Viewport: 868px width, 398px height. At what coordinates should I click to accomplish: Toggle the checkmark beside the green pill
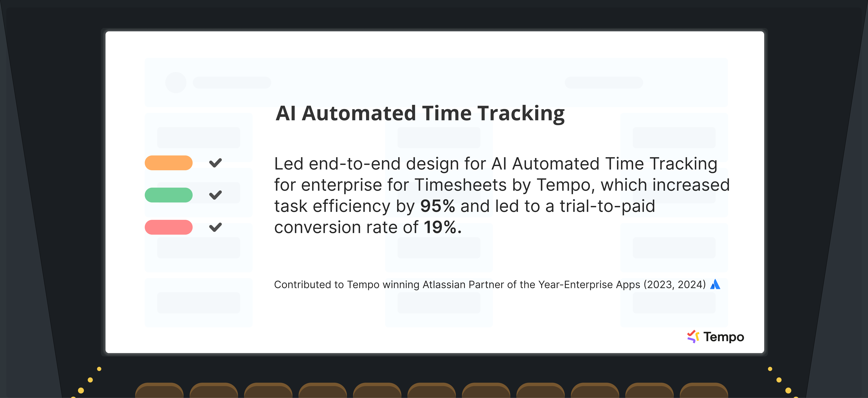[215, 195]
